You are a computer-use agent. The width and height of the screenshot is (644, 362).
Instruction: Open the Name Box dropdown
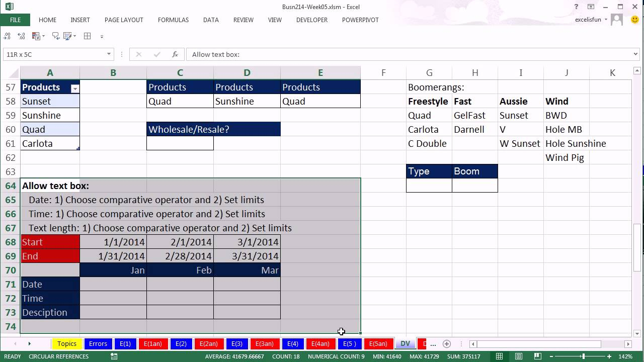[x=108, y=54]
